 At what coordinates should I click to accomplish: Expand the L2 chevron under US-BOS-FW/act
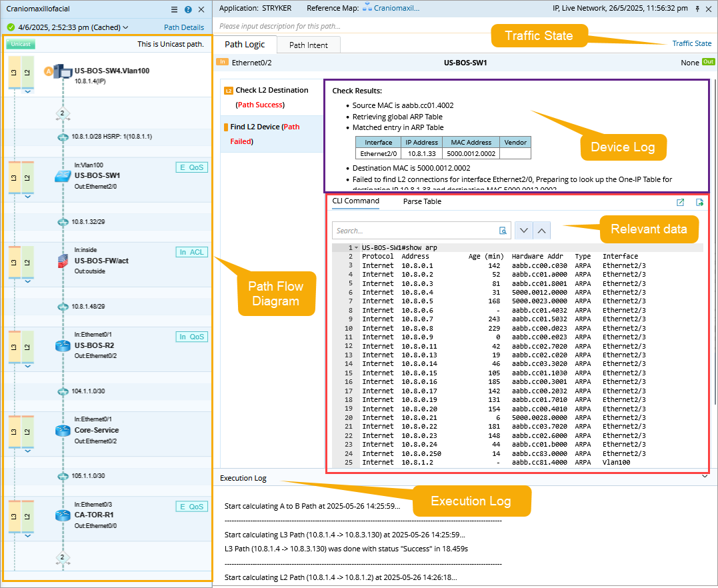click(27, 281)
